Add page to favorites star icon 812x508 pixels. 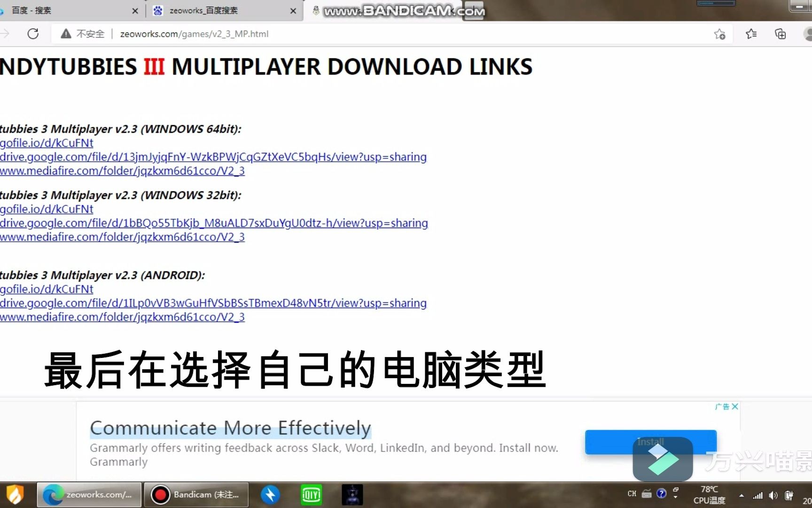[x=719, y=34]
